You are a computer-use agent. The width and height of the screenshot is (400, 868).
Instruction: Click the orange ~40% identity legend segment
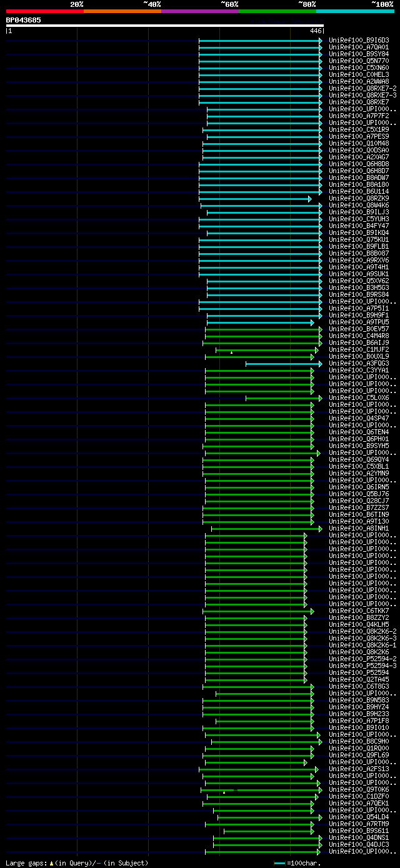click(122, 11)
